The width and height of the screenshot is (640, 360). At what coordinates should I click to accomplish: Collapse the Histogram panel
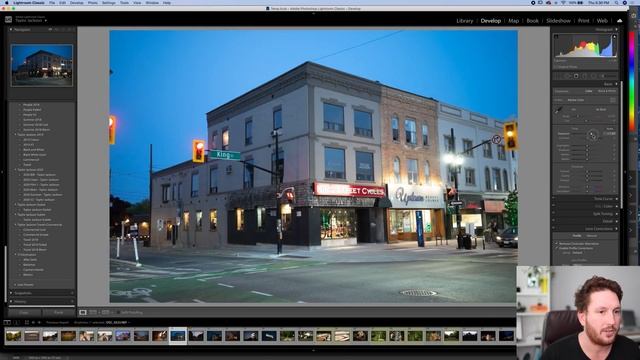tap(616, 29)
